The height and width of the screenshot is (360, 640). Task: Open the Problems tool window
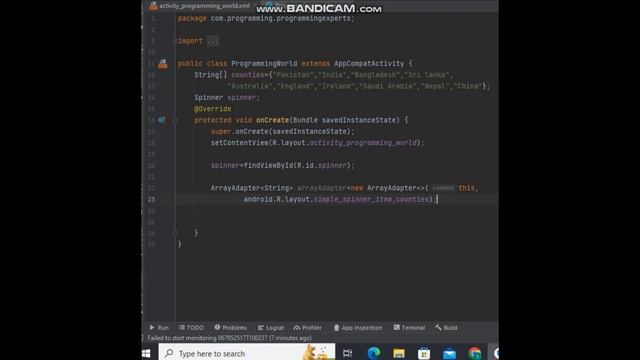pyautogui.click(x=231, y=327)
